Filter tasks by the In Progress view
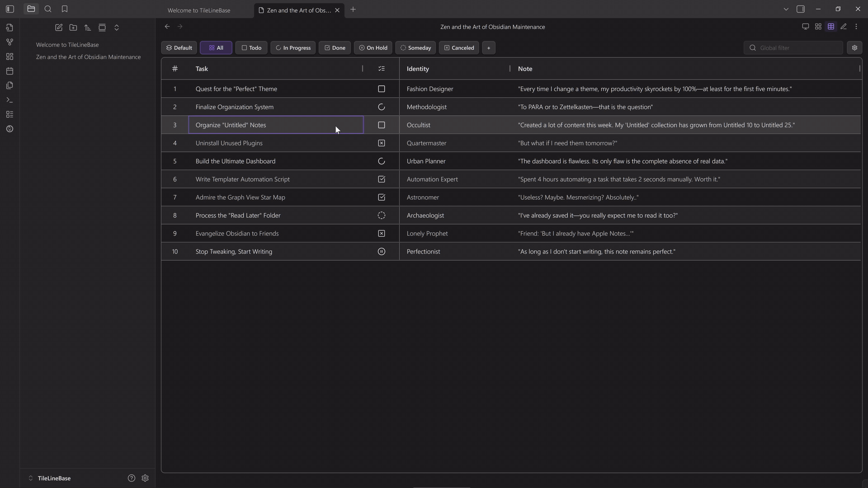The height and width of the screenshot is (488, 868). click(x=293, y=48)
